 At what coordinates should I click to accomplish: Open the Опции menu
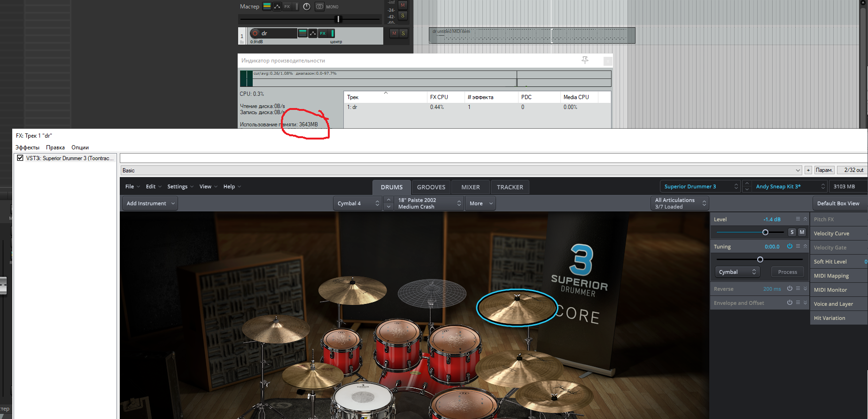click(80, 147)
